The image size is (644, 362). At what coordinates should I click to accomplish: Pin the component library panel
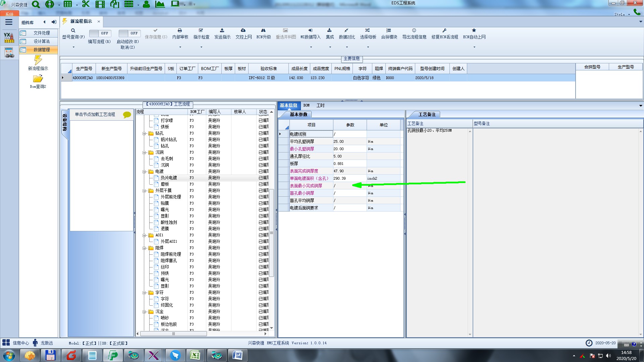coord(54,22)
